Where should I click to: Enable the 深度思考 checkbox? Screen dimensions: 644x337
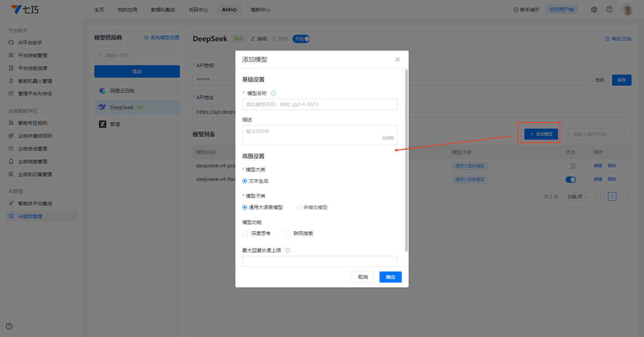245,234
